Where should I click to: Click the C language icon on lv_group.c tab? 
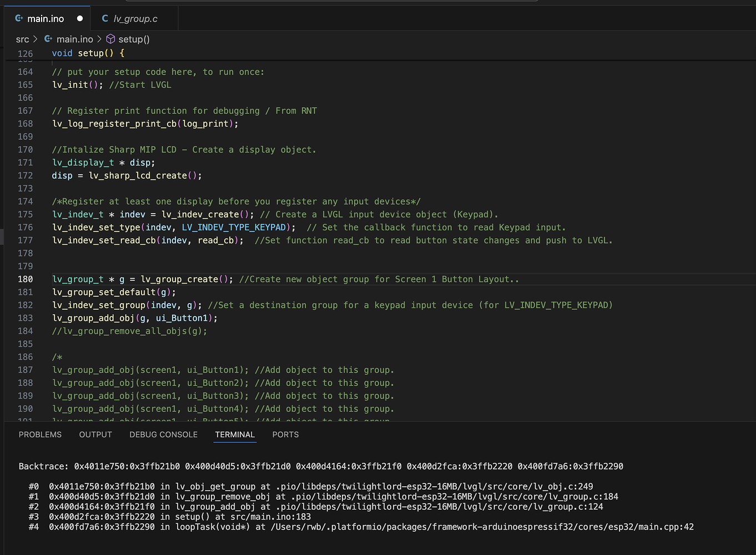coord(105,18)
